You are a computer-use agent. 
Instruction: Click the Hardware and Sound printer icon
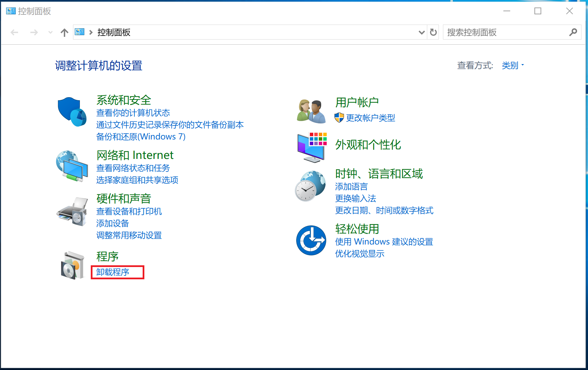click(x=72, y=211)
